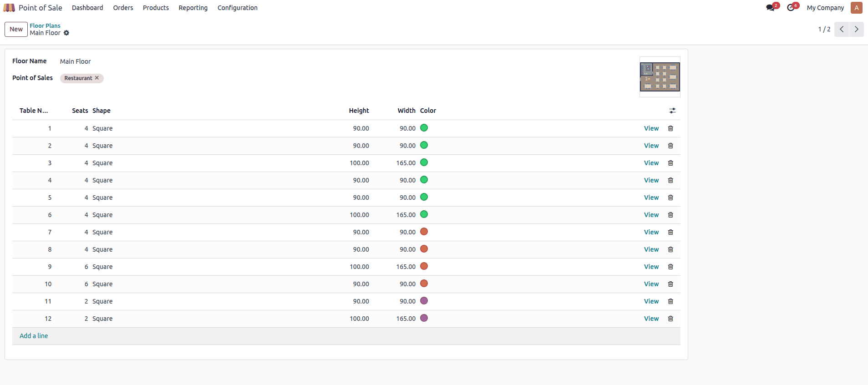This screenshot has height=385, width=868.
Task: Click trash icon for table 9
Action: click(670, 267)
